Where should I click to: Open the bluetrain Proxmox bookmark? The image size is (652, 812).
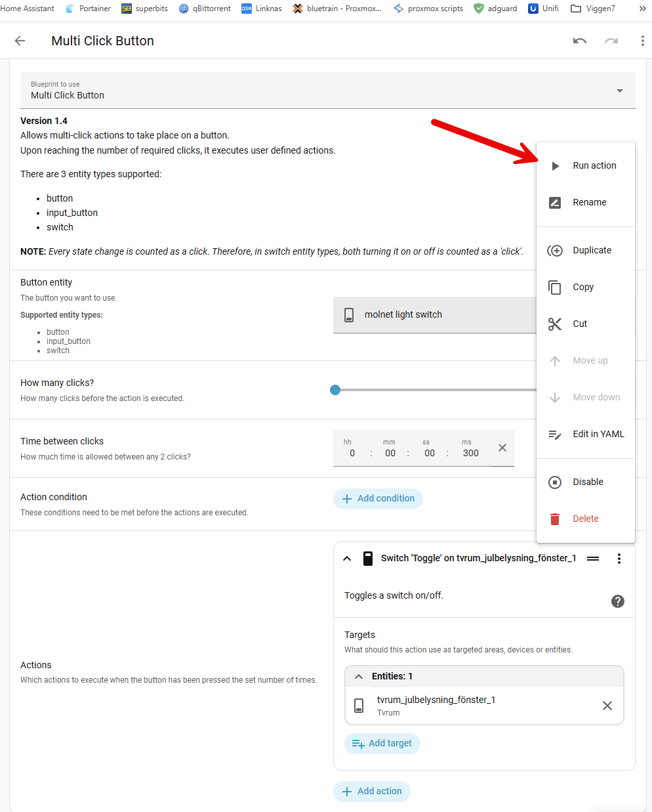pos(337,9)
